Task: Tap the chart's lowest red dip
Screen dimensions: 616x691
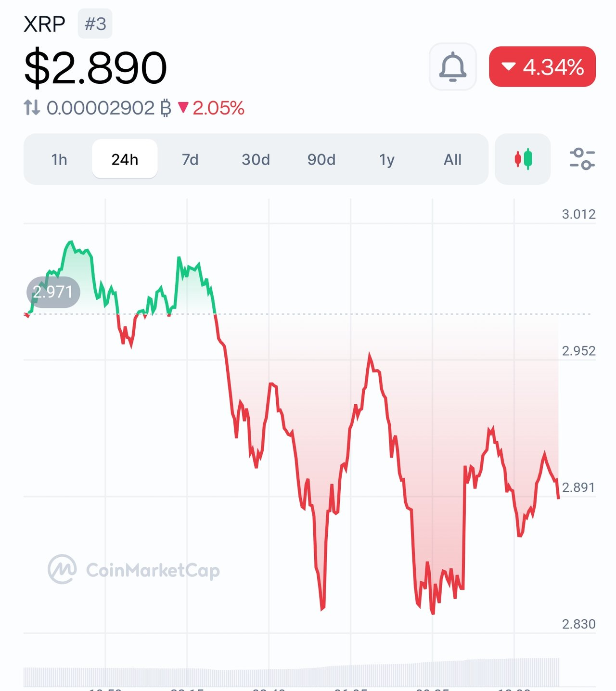Action: pos(433,613)
